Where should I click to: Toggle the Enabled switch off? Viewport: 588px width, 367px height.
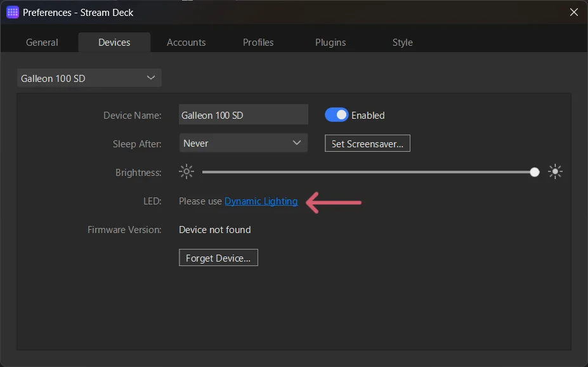pos(336,115)
